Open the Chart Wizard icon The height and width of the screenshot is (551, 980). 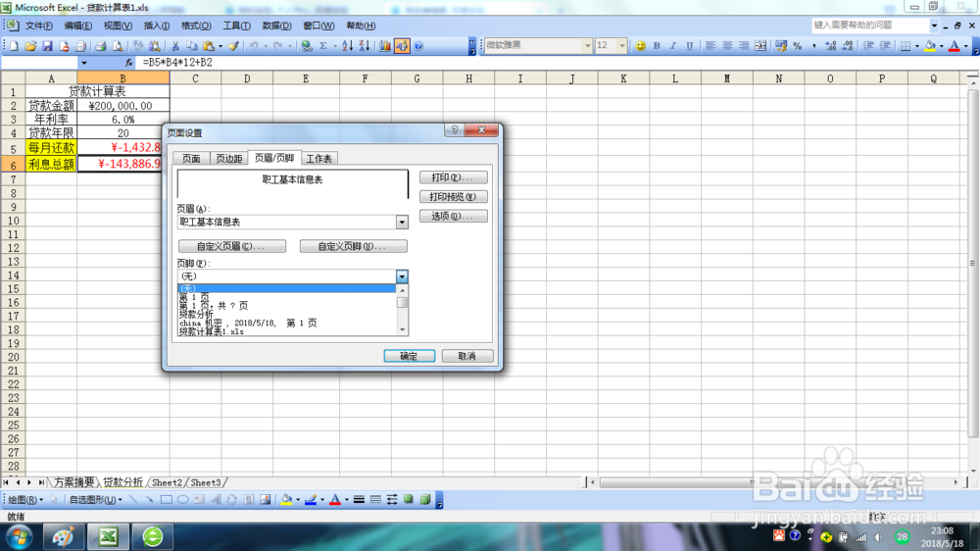click(x=385, y=46)
